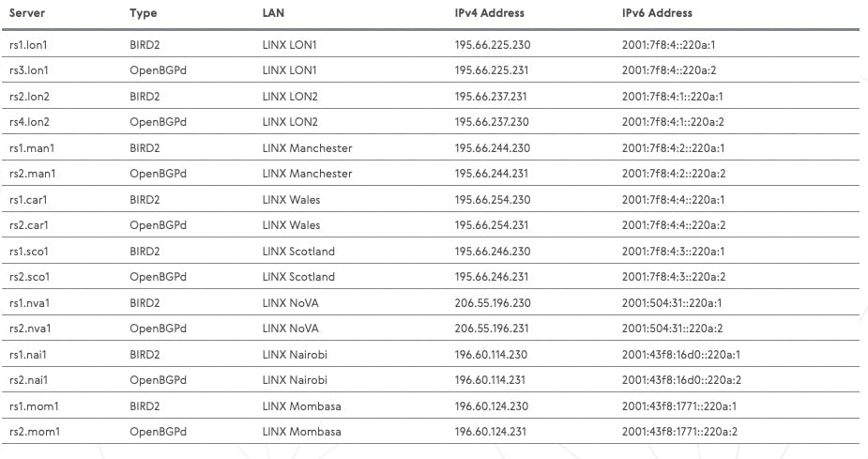Click IPv4 address 195.66.225.231
The width and height of the screenshot is (868, 459).
(x=493, y=70)
